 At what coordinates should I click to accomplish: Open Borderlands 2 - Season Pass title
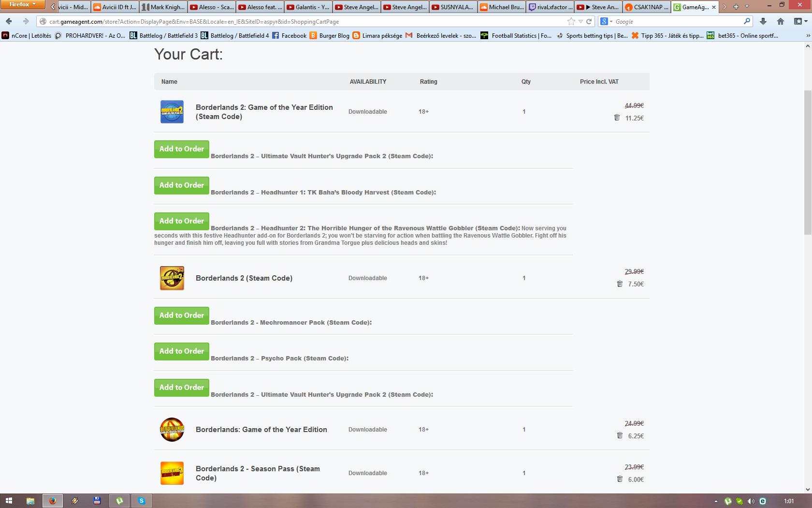(x=258, y=473)
